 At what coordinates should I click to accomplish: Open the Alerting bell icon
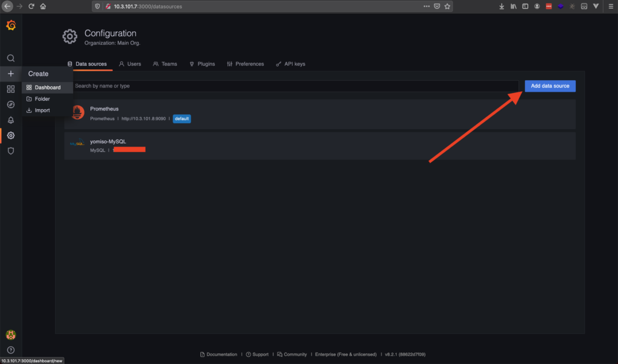tap(11, 120)
